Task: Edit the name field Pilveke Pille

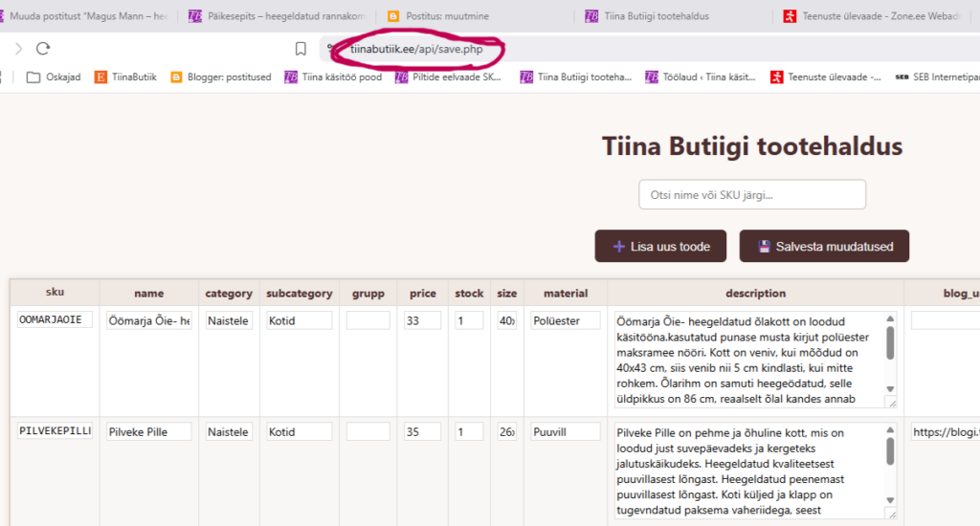Action: pyautogui.click(x=148, y=431)
